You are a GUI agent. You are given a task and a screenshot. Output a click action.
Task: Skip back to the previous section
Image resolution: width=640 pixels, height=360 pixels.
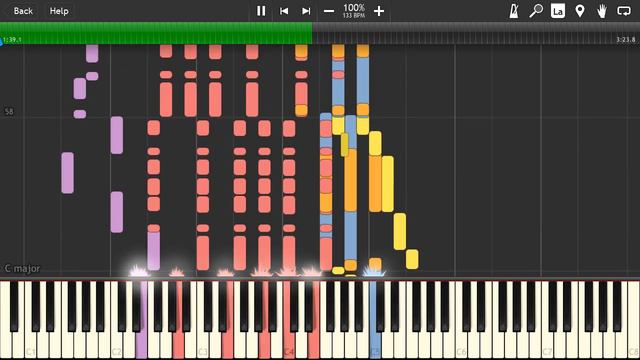click(284, 11)
